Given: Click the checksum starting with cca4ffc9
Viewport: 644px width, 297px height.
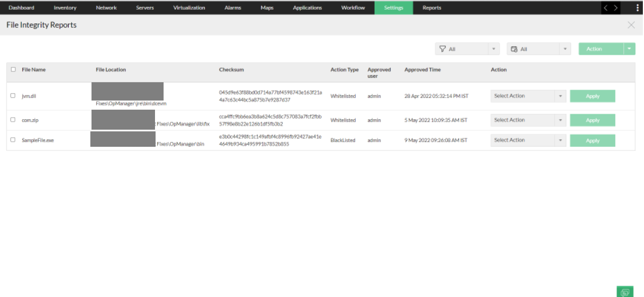Looking at the screenshot, I should [x=271, y=120].
